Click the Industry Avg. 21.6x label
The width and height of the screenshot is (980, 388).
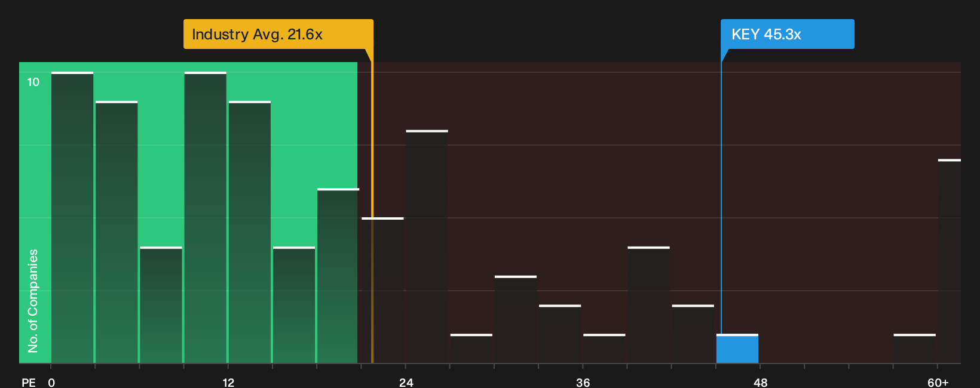(278, 34)
